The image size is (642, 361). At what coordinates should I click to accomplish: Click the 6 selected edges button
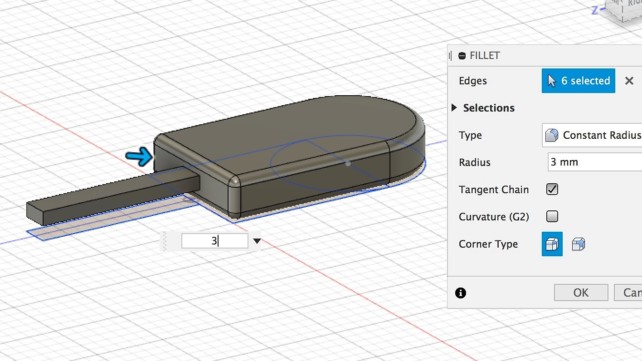[x=578, y=81]
